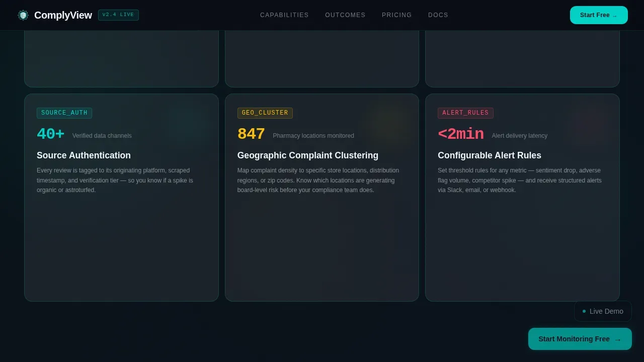Click the Geographic Clustering description paragraph
644x362 pixels.
pyautogui.click(x=318, y=180)
